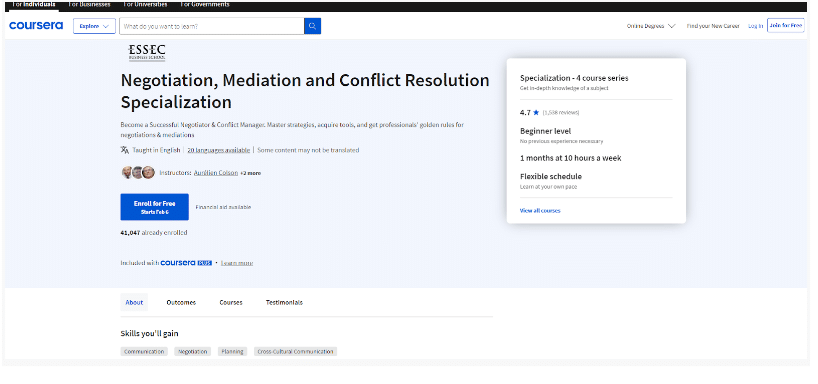Image resolution: width=818 pixels, height=384 pixels.
Task: Click the (1,538 reviews) text
Action: tap(561, 113)
